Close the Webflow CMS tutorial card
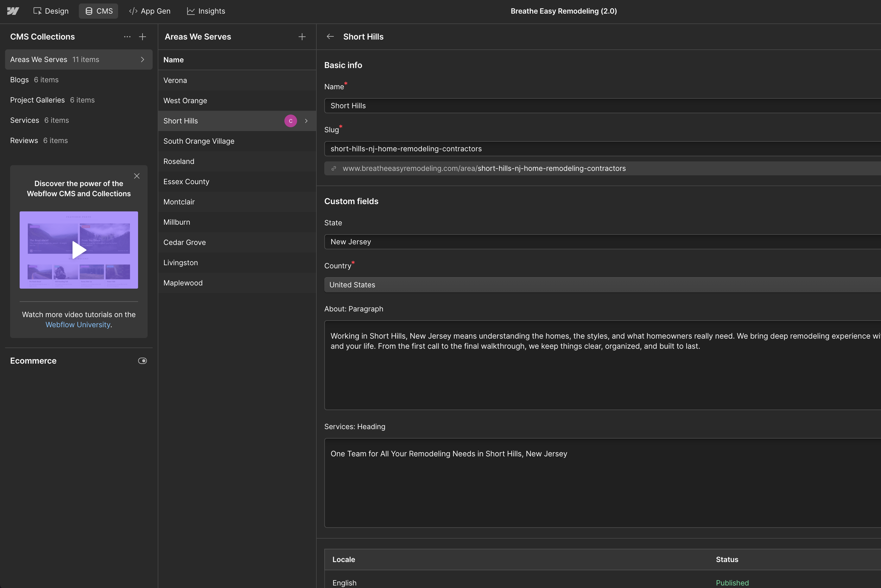The image size is (881, 588). tap(136, 176)
